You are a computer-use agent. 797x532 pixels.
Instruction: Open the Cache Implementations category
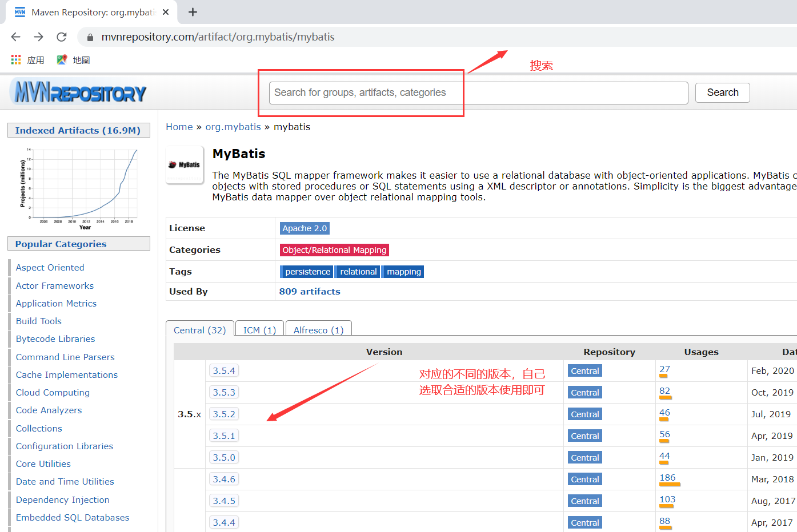67,375
